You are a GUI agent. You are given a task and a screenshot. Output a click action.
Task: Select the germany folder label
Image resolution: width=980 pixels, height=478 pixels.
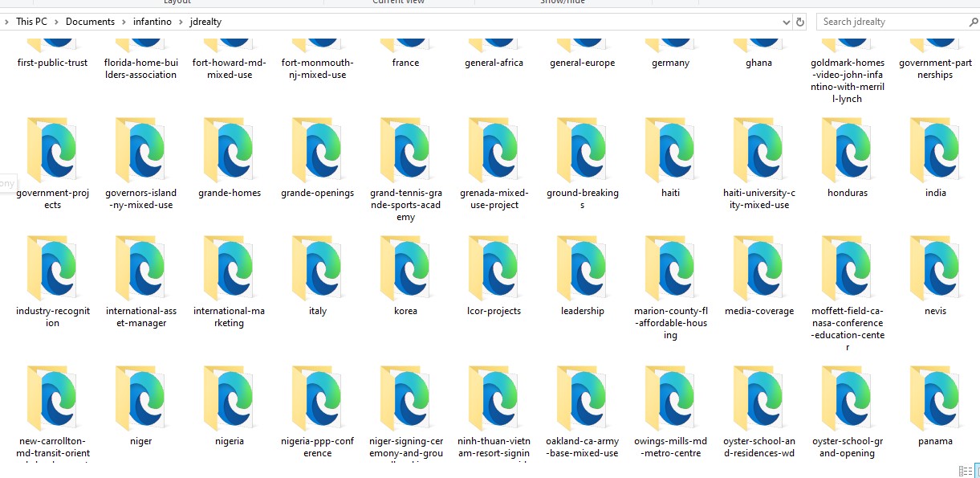(x=670, y=63)
